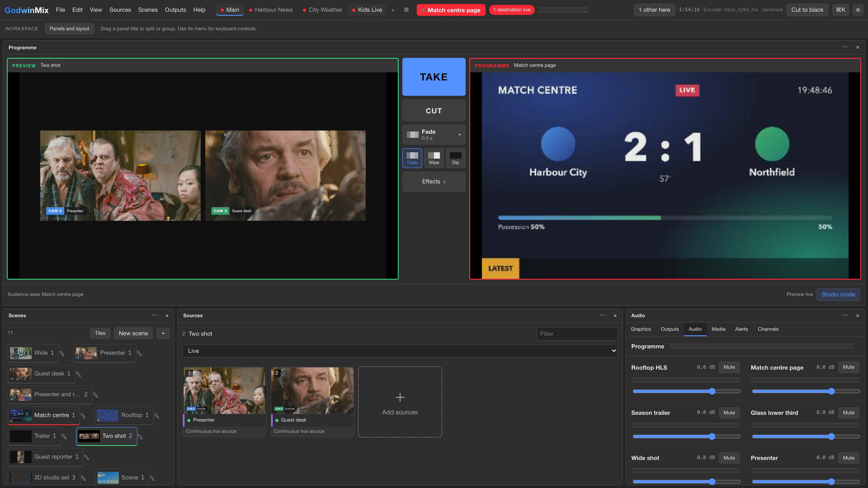Open the Sources panel options menu
868x488 pixels.
602,315
